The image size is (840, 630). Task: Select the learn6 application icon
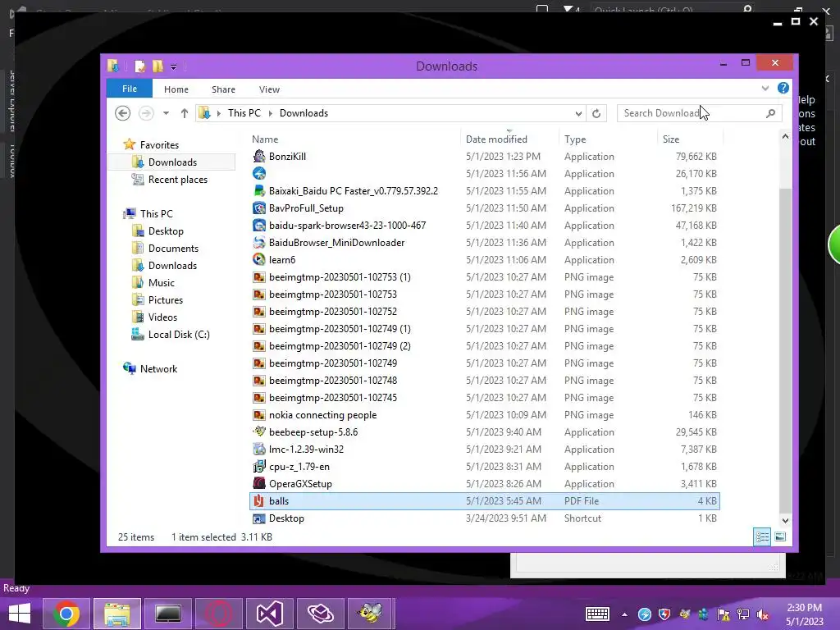(x=259, y=260)
